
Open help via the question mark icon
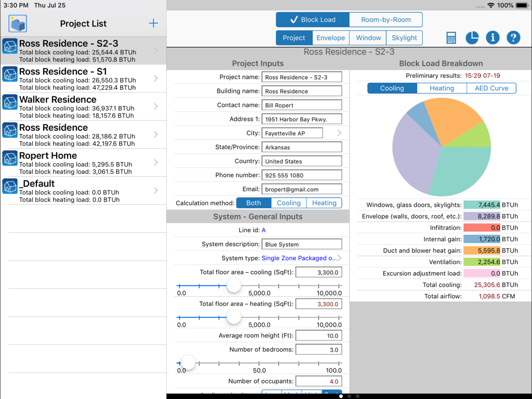513,37
